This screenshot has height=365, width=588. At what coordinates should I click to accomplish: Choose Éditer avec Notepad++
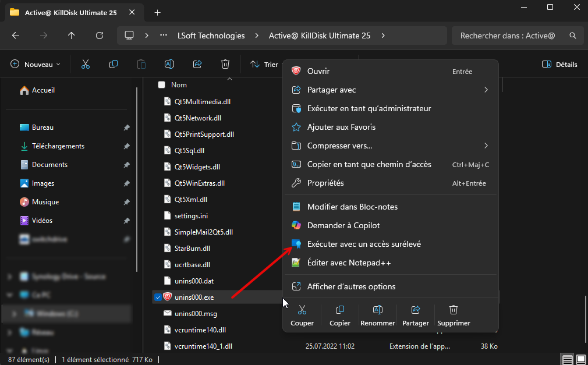391,263
